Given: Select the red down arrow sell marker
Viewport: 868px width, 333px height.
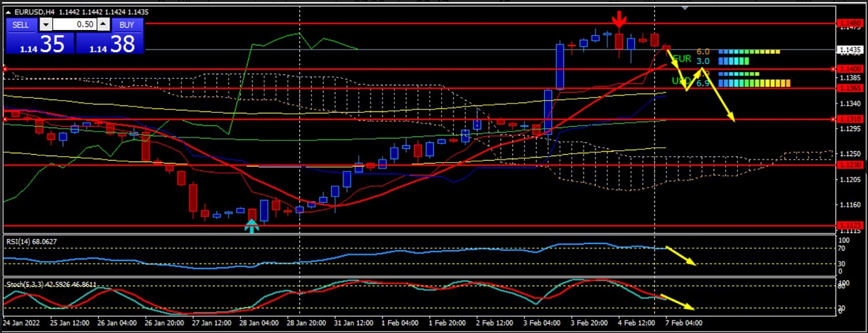Looking at the screenshot, I should tap(620, 20).
